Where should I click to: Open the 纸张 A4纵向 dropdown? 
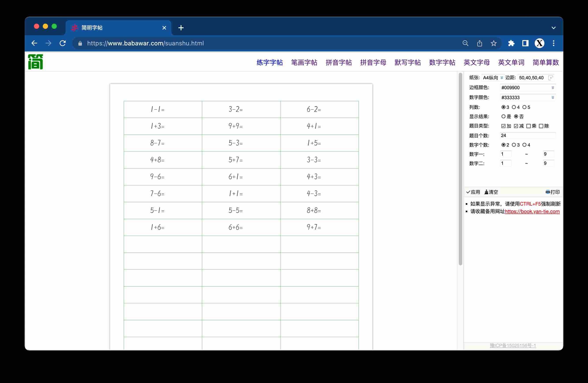(x=493, y=78)
